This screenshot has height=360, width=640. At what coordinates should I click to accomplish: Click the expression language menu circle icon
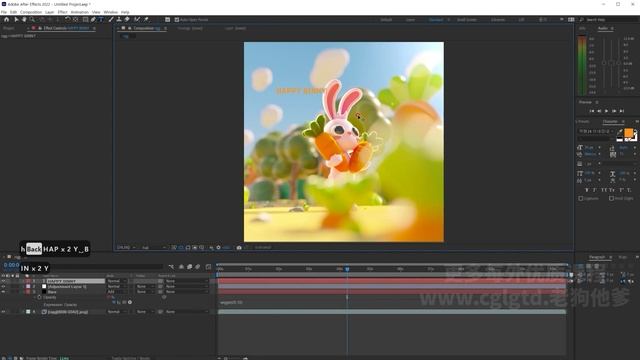click(130, 302)
